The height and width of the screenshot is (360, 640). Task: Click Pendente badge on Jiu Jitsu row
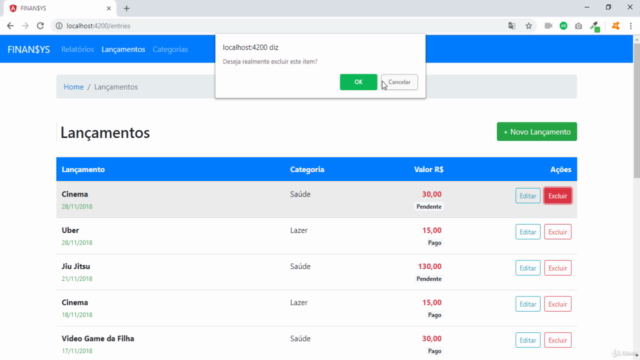(x=429, y=279)
